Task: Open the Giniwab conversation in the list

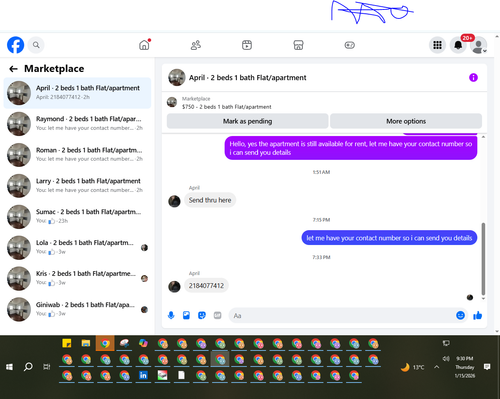Action: [77, 309]
